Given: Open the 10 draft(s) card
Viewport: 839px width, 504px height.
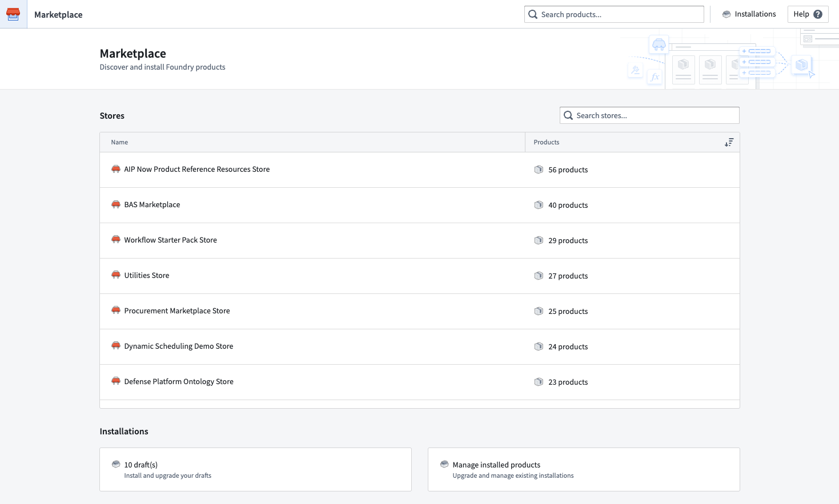Looking at the screenshot, I should (x=255, y=469).
